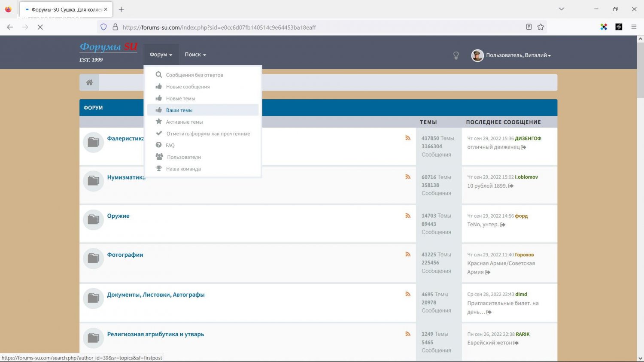Collapse the Форум dropdown menu
The height and width of the screenshot is (362, 644).
(x=161, y=55)
